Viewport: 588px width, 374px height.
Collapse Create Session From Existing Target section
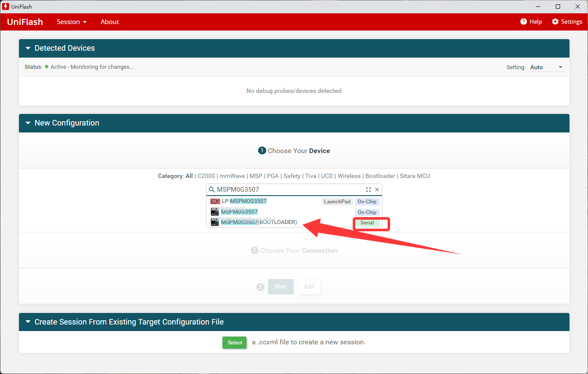pos(28,322)
